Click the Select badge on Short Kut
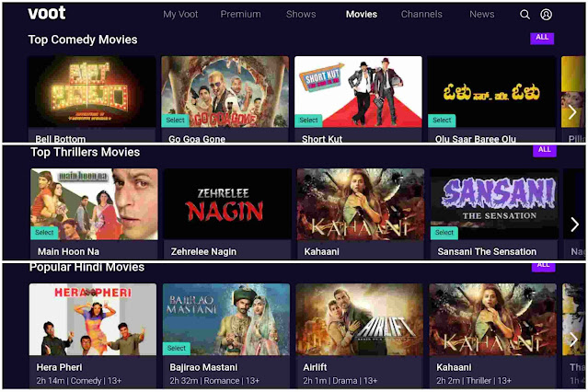The width and height of the screenshot is (588, 392). click(308, 120)
